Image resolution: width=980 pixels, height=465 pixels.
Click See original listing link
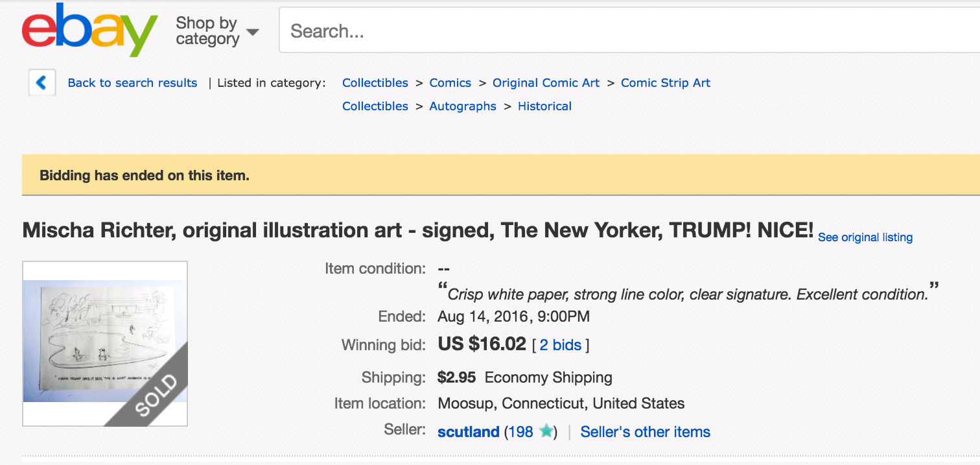(865, 237)
